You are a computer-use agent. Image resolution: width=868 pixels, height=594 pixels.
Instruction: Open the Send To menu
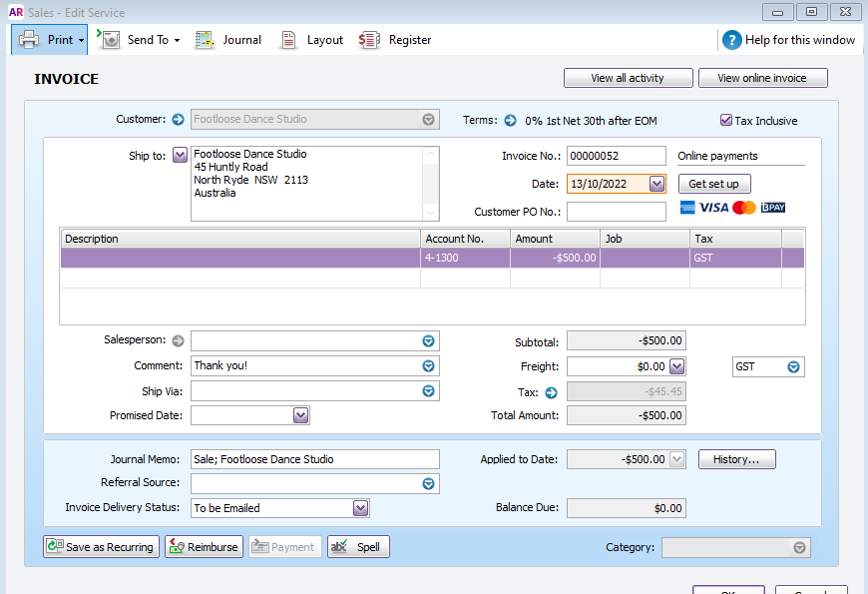pyautogui.click(x=141, y=40)
